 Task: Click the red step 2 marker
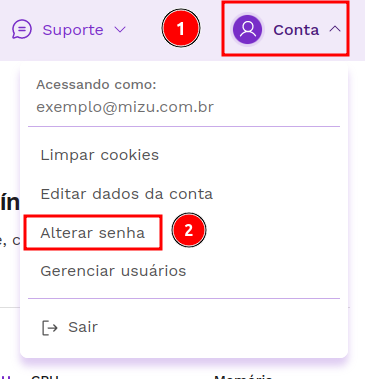(x=189, y=230)
